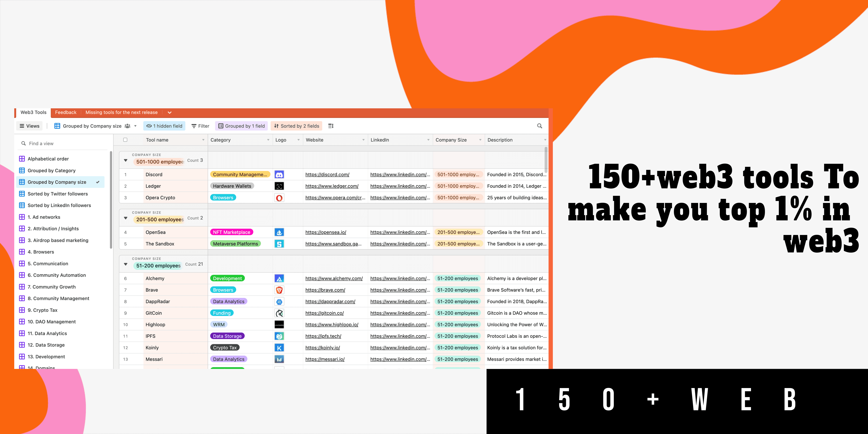This screenshot has height=434, width=868.
Task: Toggle the 1 hidden field control
Action: coord(164,126)
